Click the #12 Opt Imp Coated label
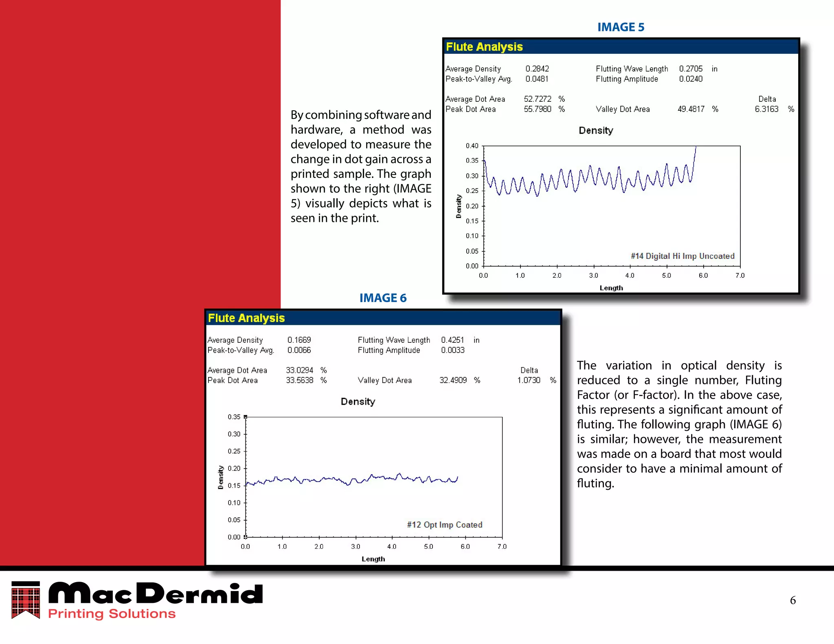834x644 pixels. pos(444,525)
